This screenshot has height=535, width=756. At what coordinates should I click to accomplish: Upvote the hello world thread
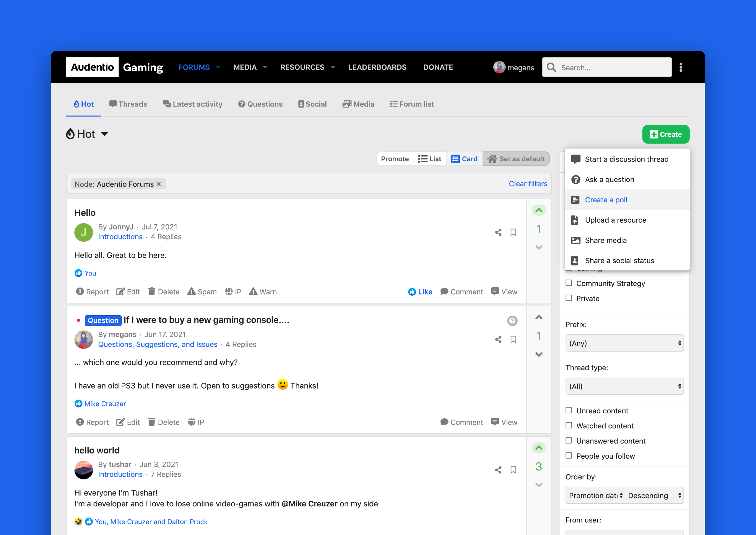click(x=539, y=448)
